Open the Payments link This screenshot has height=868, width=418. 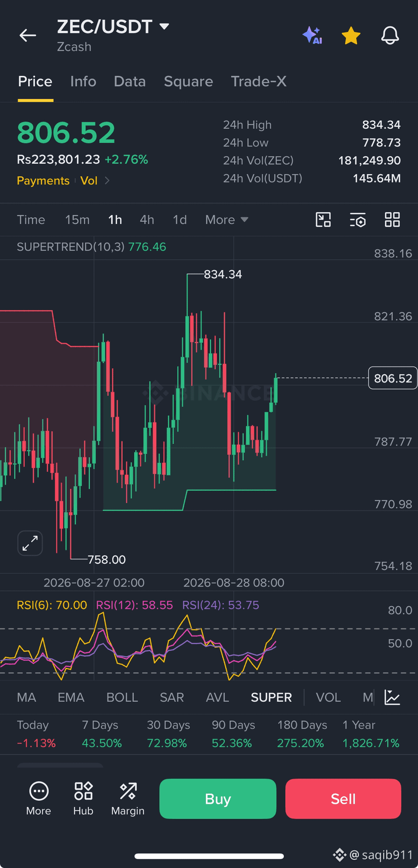point(43,180)
